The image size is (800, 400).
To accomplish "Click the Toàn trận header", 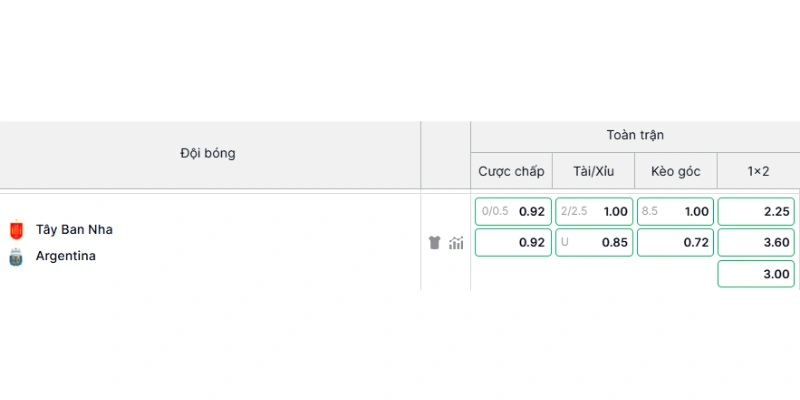I will tap(635, 135).
